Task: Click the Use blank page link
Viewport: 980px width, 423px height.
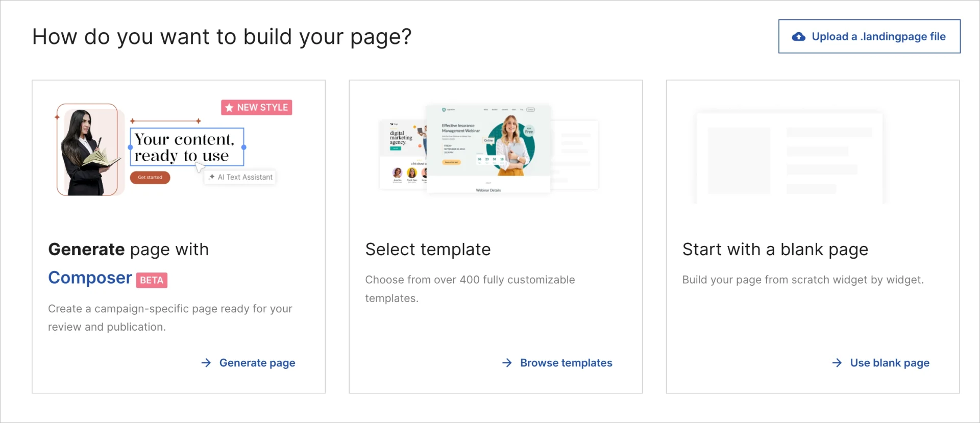Action: (x=890, y=363)
